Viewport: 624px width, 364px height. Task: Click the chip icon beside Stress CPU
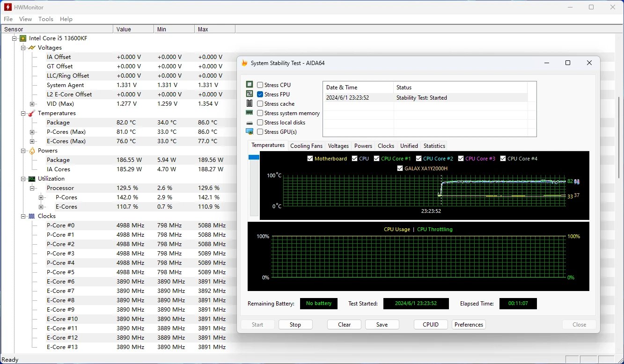click(250, 85)
